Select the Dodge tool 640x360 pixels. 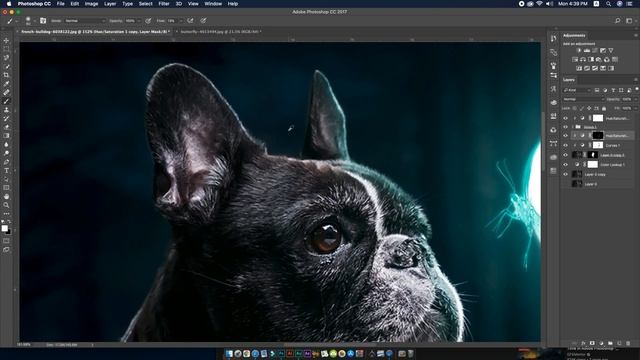click(6, 153)
